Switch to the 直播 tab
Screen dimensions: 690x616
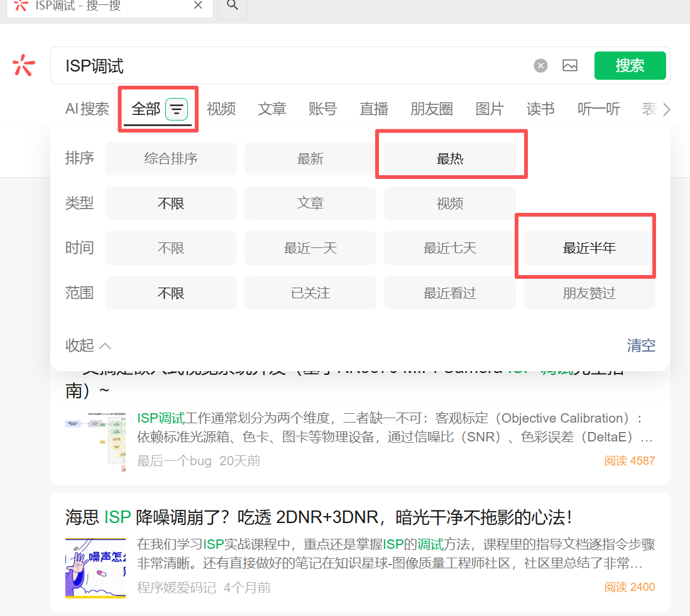(x=374, y=109)
